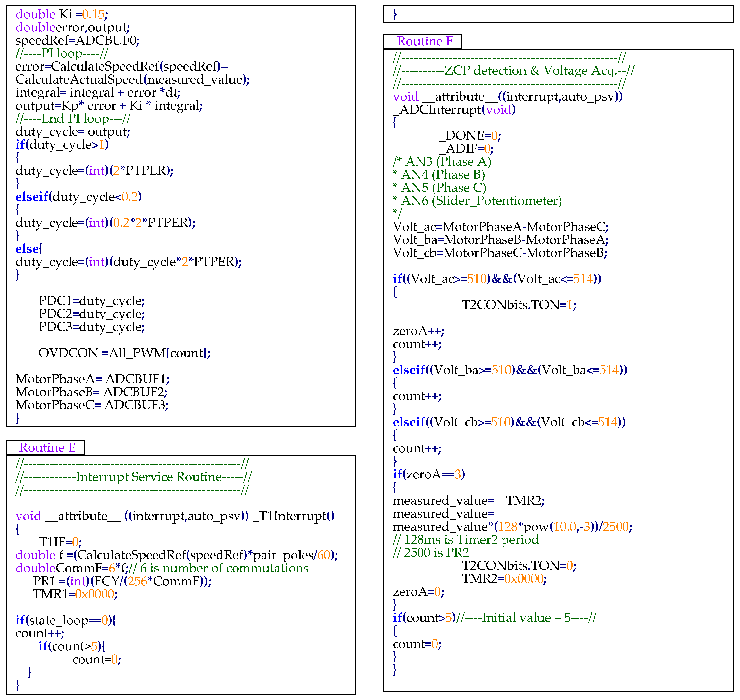This screenshot has height=700, width=740.
Task: Click the Routine E heading label
Action: click(47, 447)
